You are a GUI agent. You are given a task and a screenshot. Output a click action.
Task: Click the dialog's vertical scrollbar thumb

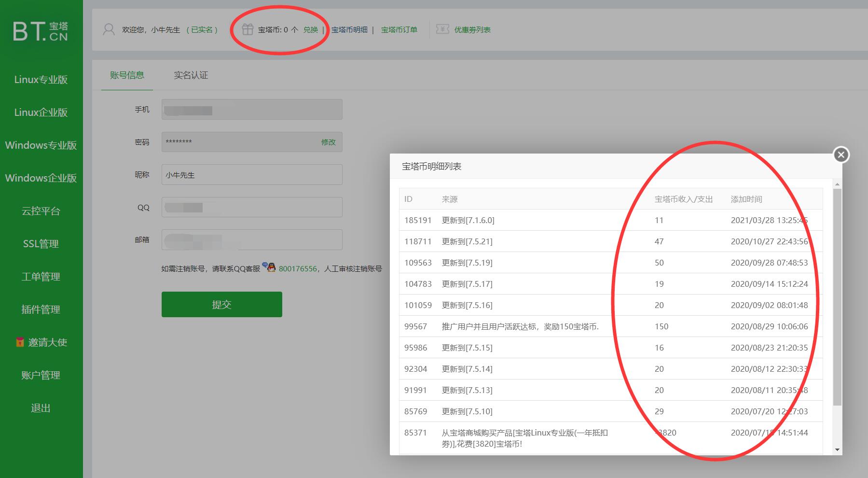coord(837,297)
